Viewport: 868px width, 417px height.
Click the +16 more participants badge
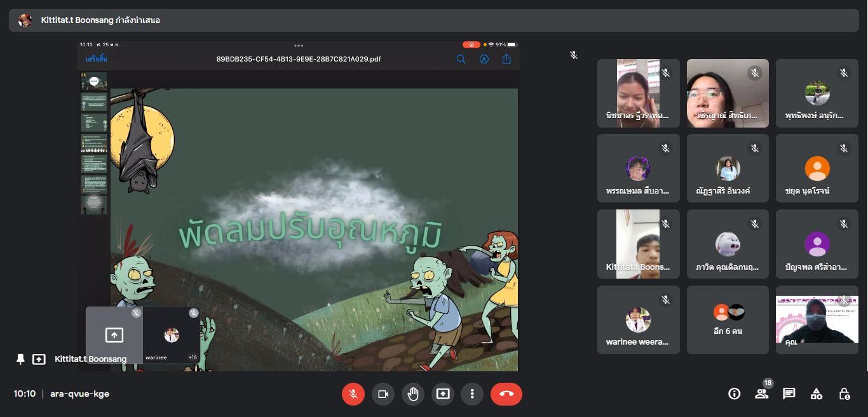click(193, 357)
